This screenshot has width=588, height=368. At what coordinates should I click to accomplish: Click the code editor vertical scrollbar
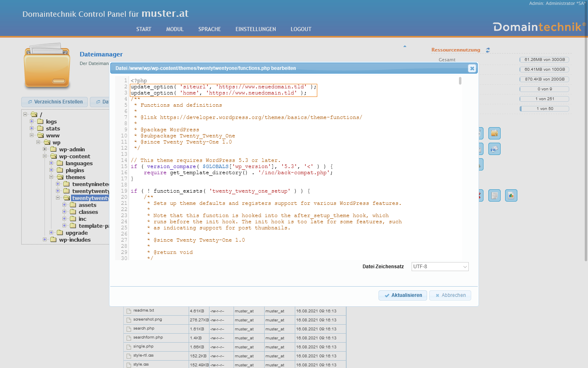coord(460,81)
